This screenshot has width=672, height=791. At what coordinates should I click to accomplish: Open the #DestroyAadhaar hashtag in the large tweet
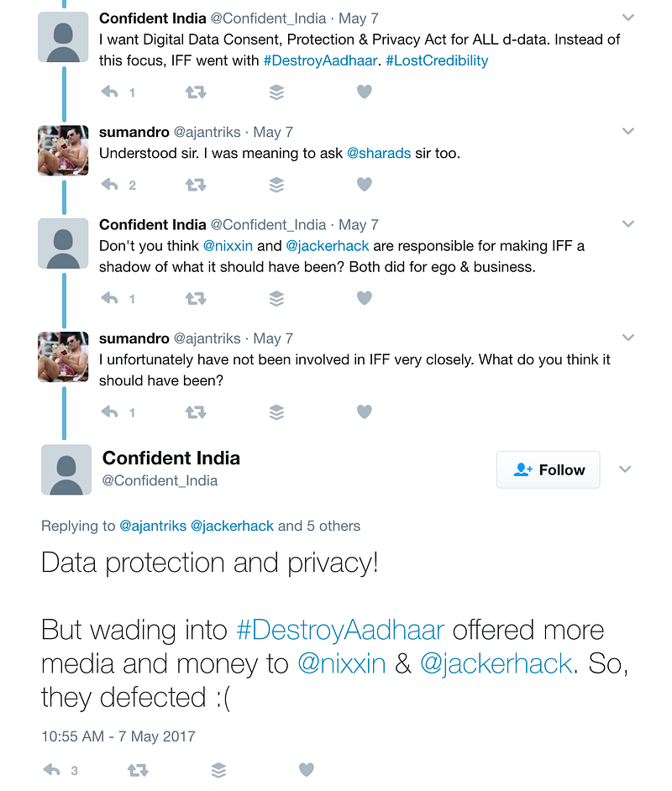point(340,630)
